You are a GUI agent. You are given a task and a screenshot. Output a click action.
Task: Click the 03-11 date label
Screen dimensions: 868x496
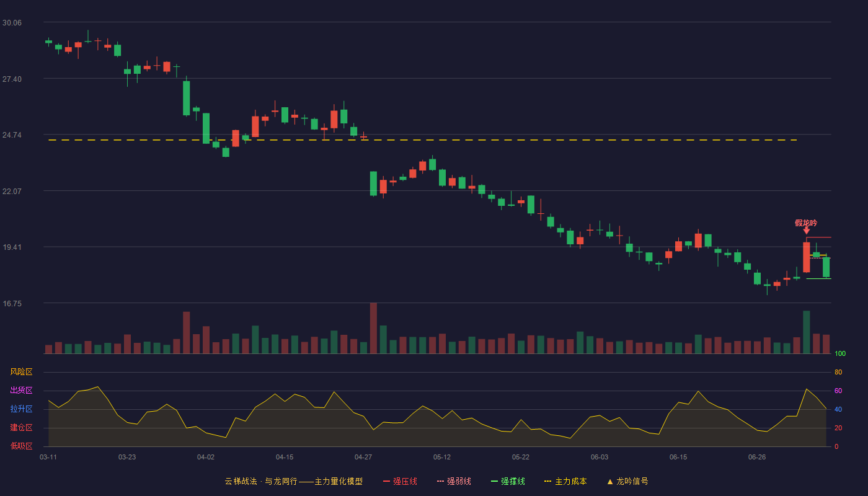point(48,457)
